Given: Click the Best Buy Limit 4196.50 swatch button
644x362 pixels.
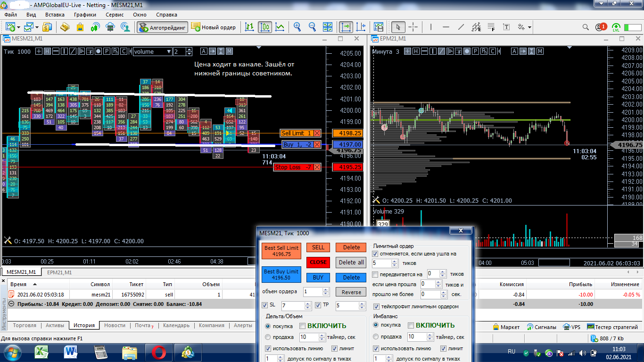Looking at the screenshot, I should tap(281, 274).
